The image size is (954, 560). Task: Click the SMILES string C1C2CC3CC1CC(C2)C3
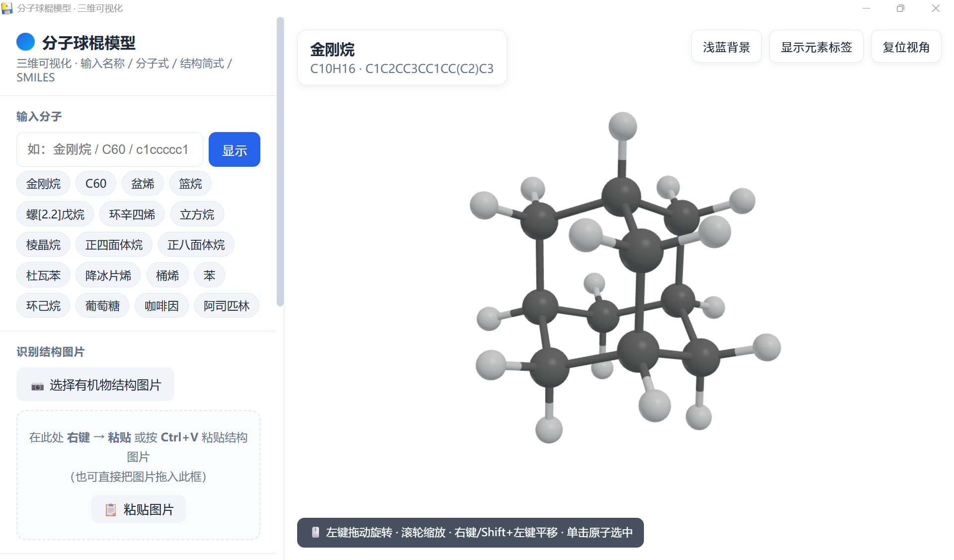pyautogui.click(x=429, y=69)
